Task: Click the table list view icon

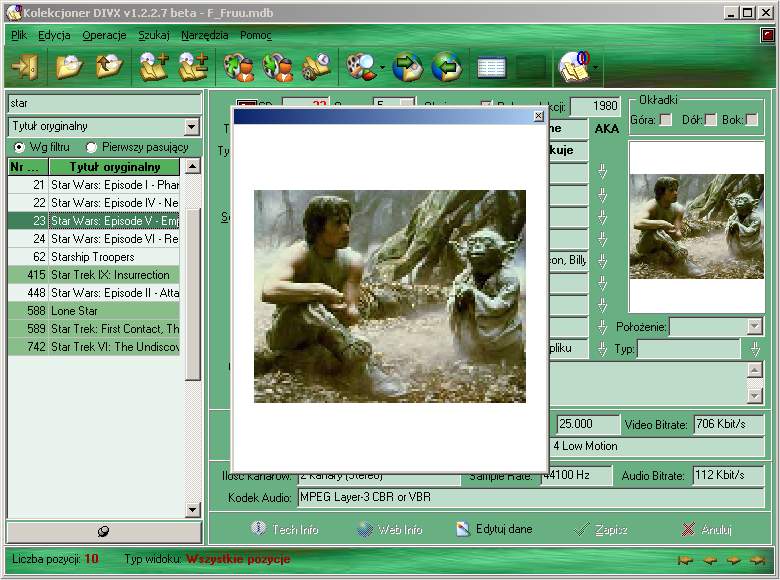Action: coord(491,68)
